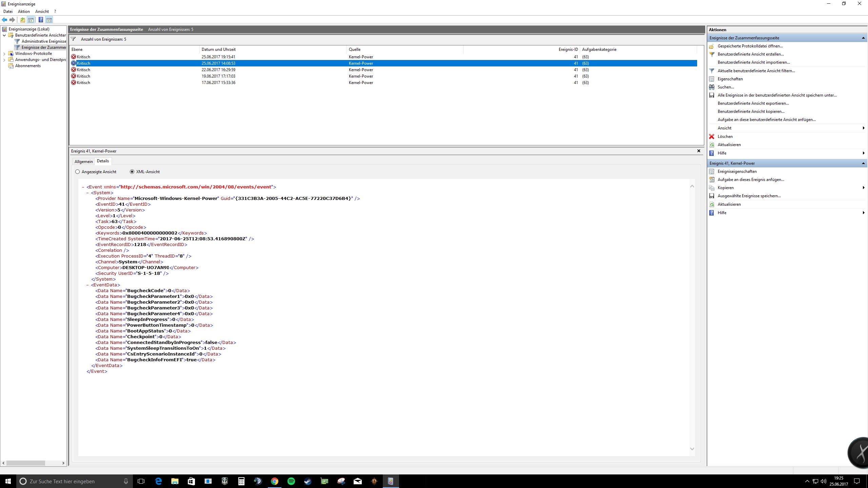The height and width of the screenshot is (488, 868).
Task: Click the red Löschen X icon
Action: pyautogui.click(x=712, y=137)
